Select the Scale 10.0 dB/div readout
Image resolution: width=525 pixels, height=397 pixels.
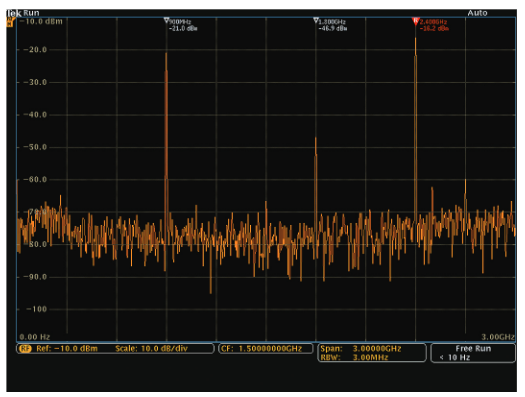pos(151,349)
